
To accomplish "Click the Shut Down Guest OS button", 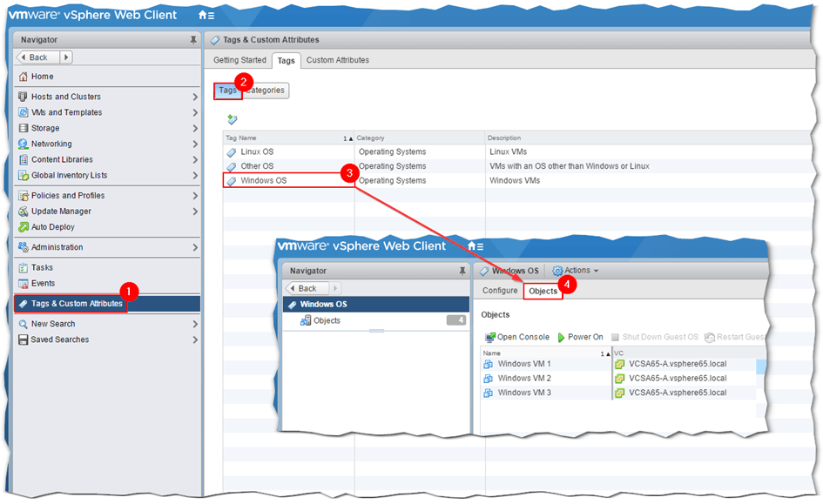I will [655, 337].
